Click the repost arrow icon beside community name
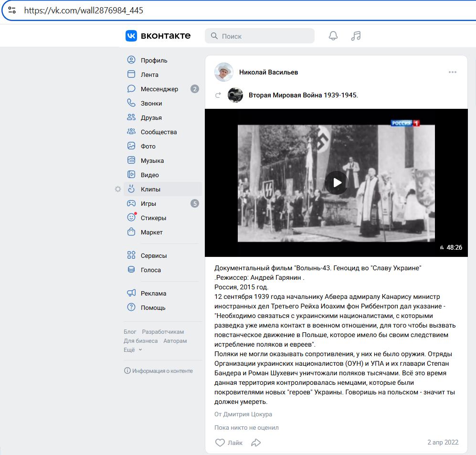Viewport: 476px width, 455px height. coord(218,95)
